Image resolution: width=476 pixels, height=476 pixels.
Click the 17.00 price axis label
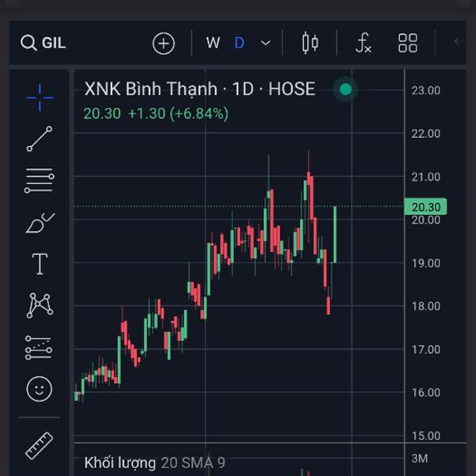point(426,350)
